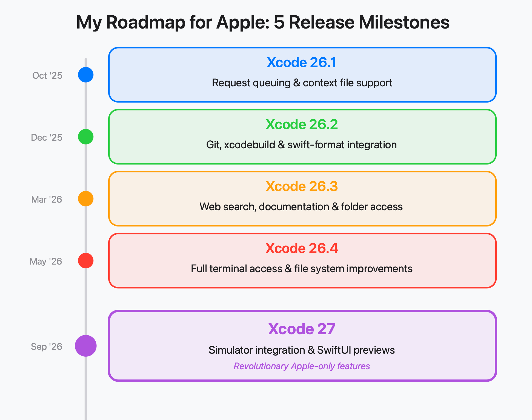This screenshot has width=532, height=420.
Task: Click the large purple Sep '26 dot
Action: point(86,346)
